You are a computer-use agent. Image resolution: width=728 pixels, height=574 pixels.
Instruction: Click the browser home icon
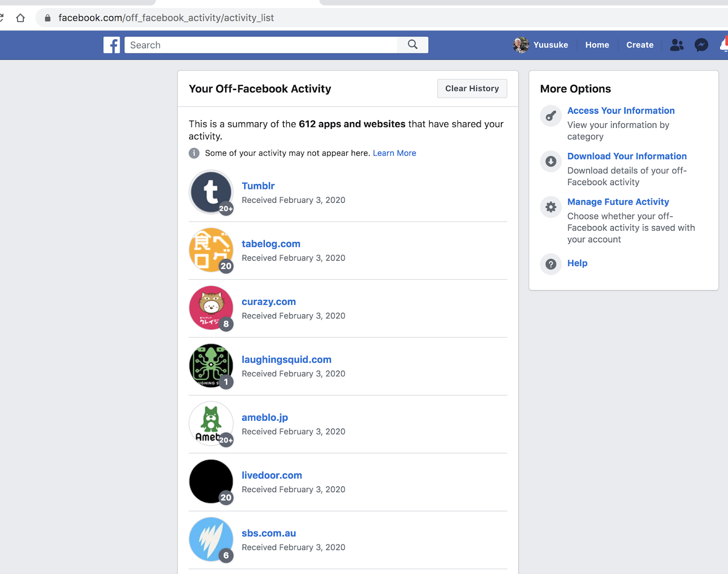coord(20,18)
